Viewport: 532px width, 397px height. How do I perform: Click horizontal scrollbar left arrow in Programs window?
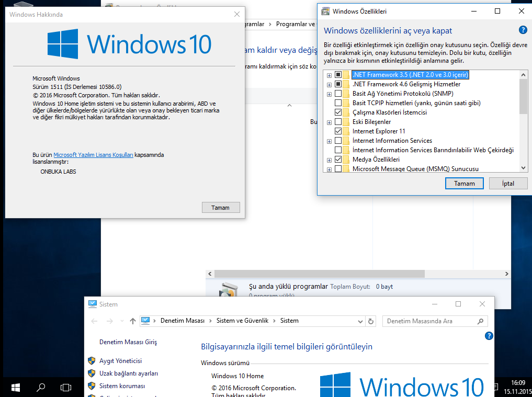pos(210,274)
